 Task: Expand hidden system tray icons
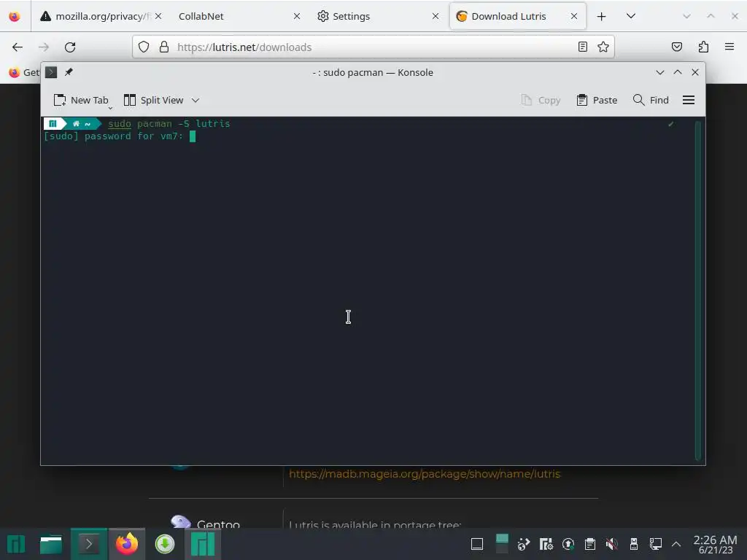tap(676, 544)
